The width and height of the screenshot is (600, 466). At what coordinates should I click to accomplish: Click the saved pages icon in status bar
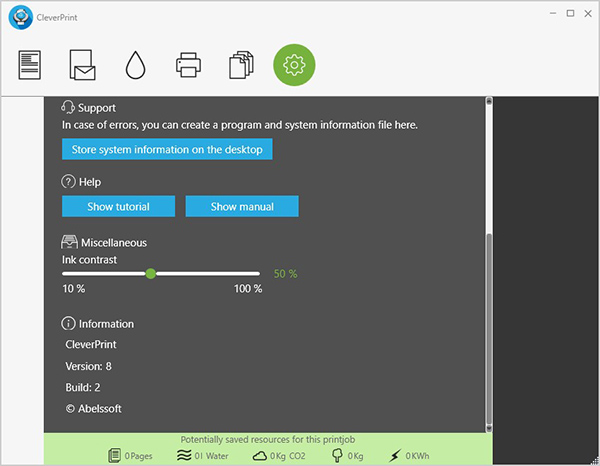[x=114, y=455]
